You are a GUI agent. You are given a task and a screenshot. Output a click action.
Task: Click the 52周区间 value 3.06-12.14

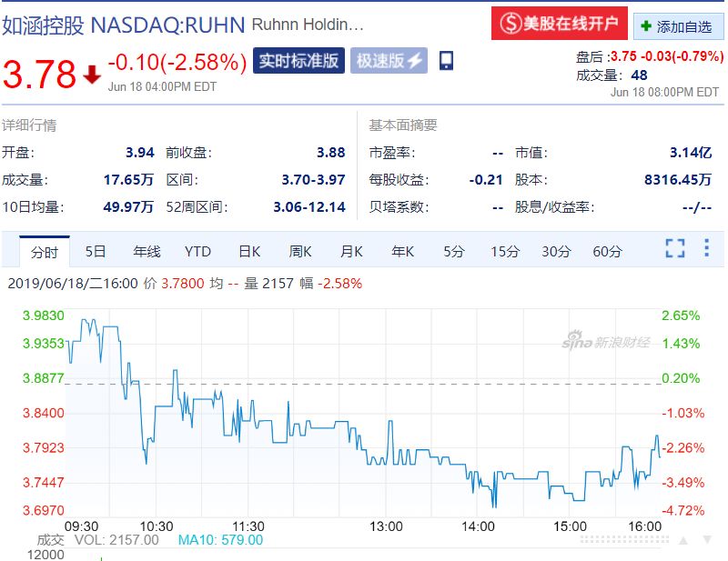pos(309,206)
